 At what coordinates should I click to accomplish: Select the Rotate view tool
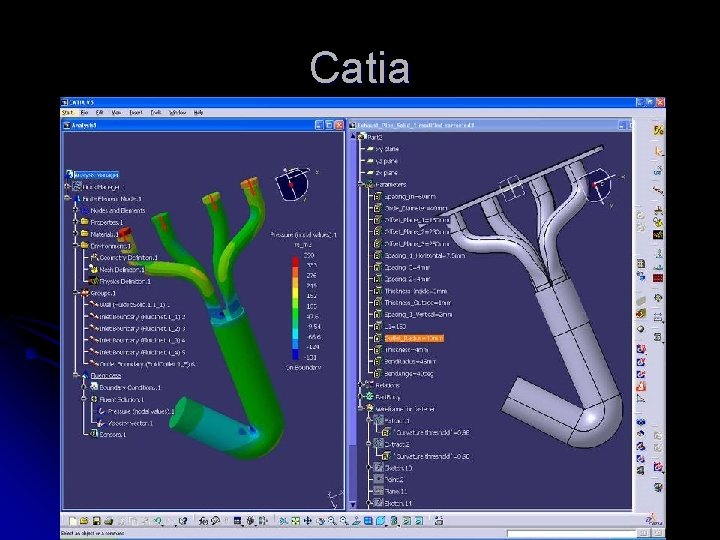point(320,521)
